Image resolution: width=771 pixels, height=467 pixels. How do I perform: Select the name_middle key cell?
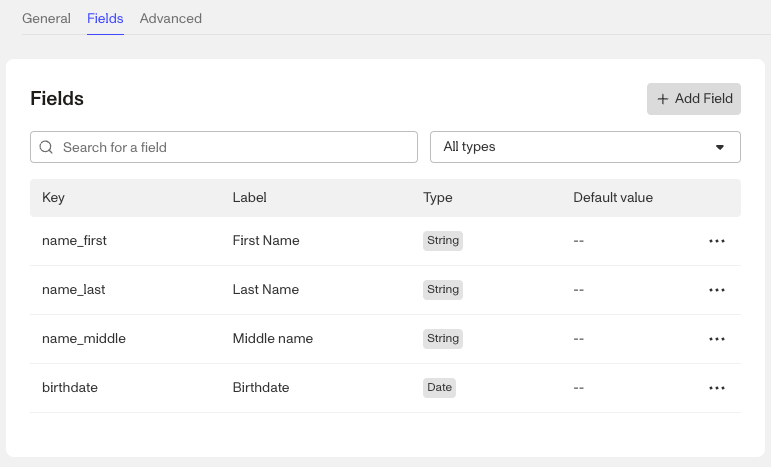coord(84,339)
